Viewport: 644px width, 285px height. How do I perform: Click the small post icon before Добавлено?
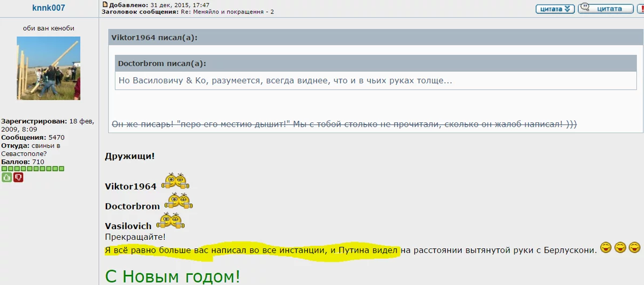coord(105,4)
